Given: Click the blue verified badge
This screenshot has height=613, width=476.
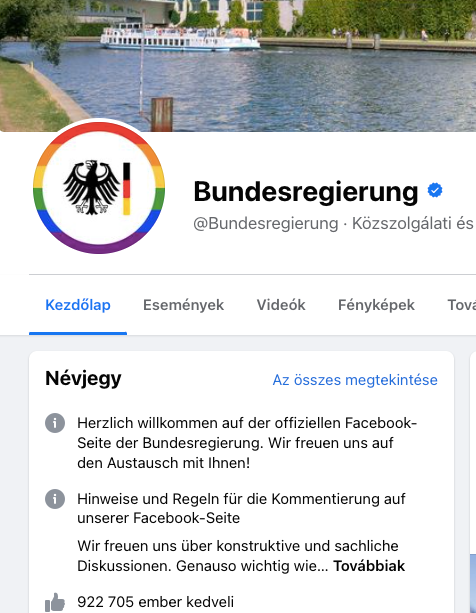Looking at the screenshot, I should pos(435,190).
